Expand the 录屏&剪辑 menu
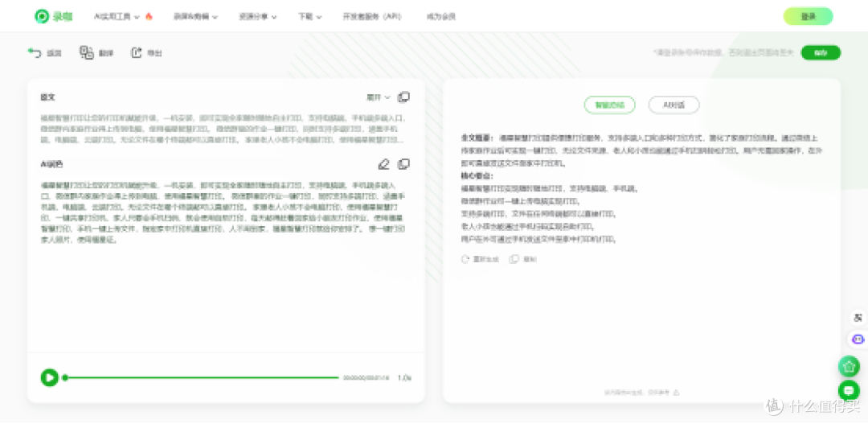The width and height of the screenshot is (868, 424). pos(195,17)
